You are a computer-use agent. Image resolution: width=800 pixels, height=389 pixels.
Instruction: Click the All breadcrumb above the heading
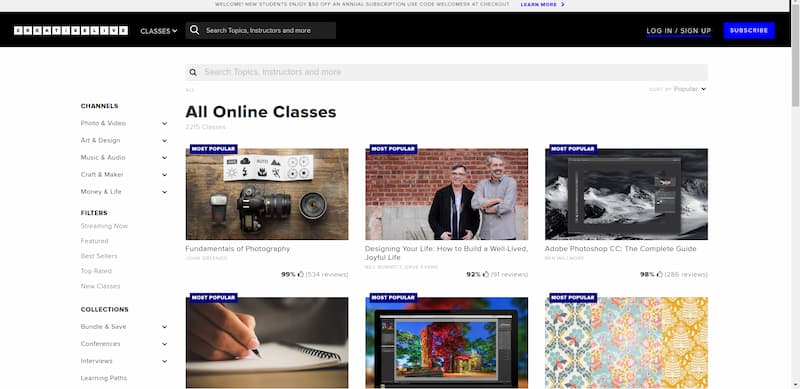190,90
